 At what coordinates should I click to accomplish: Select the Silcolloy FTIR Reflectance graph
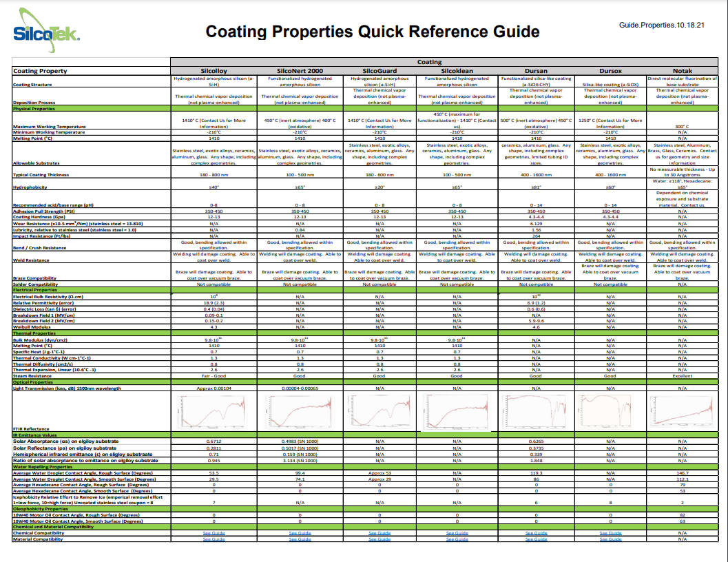211,412
